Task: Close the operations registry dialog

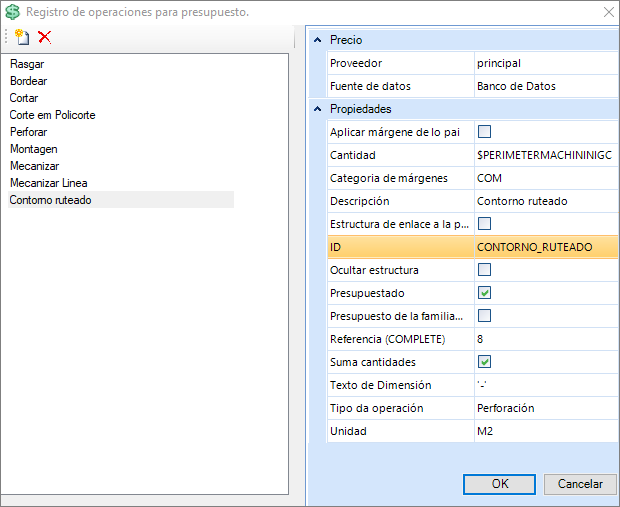Action: point(608,12)
